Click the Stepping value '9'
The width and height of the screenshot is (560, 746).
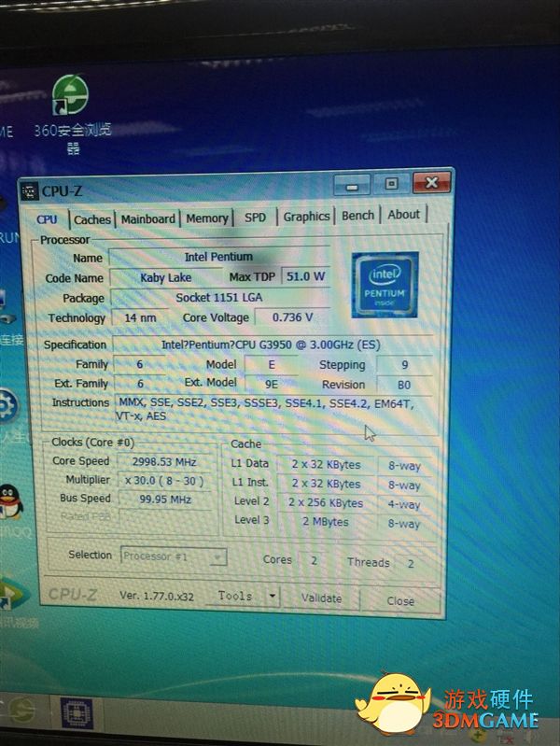click(404, 365)
